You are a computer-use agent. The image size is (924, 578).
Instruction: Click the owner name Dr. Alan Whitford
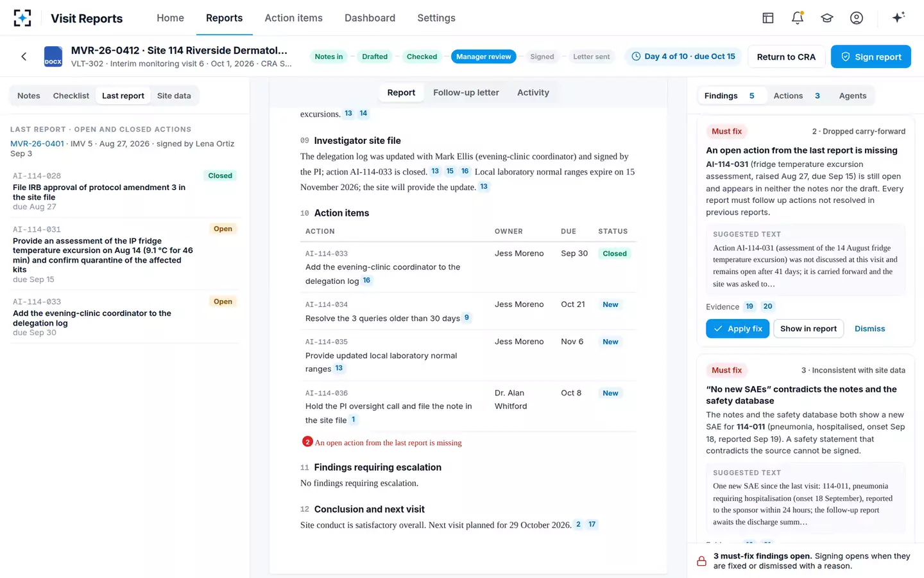click(511, 399)
